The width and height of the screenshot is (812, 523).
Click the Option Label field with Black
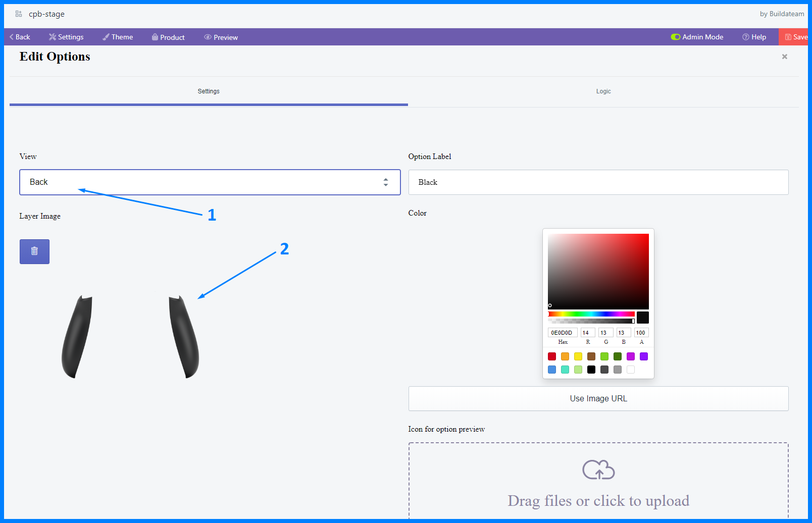point(598,182)
